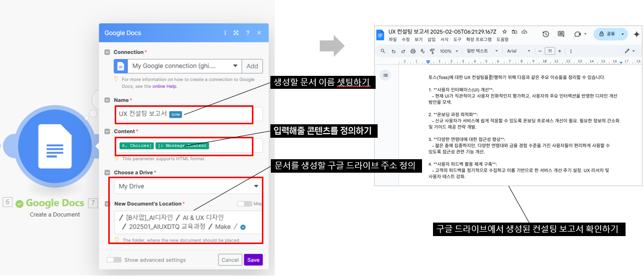Click the Content input field
This screenshot has width=644, height=276.
(x=188, y=145)
